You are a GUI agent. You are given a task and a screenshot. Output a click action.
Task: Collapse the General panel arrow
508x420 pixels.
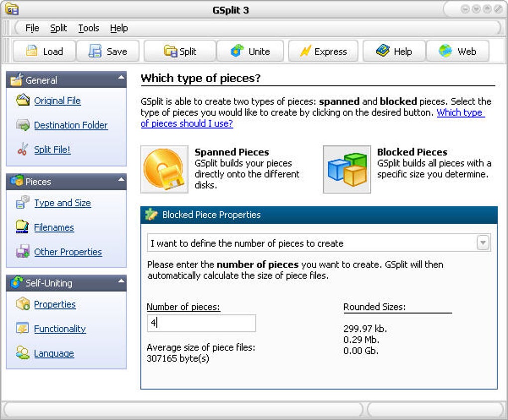[121, 77]
